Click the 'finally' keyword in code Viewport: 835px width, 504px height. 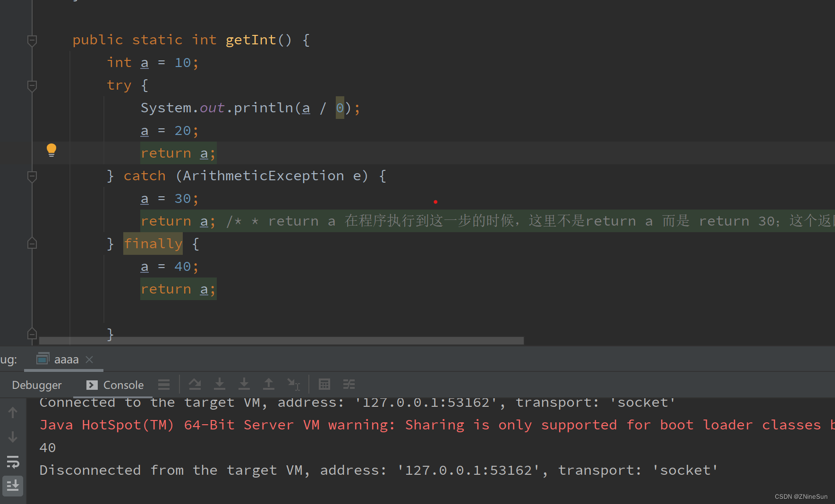pyautogui.click(x=153, y=244)
